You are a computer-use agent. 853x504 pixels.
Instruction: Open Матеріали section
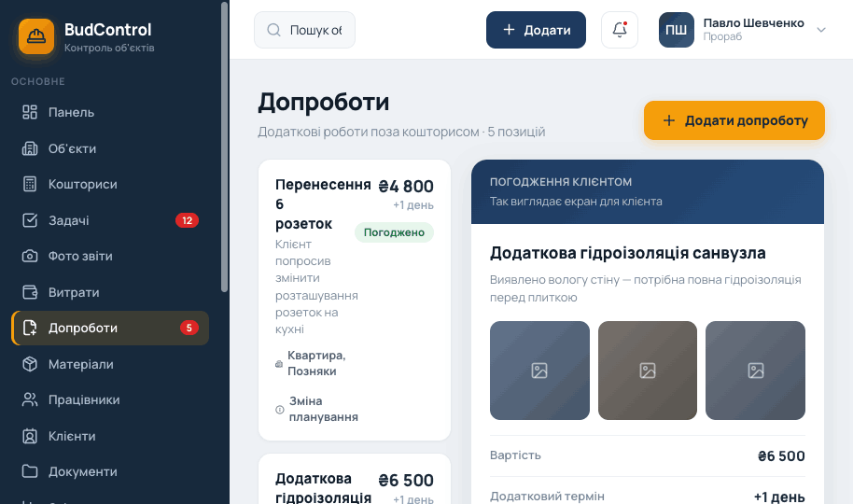[x=110, y=364]
